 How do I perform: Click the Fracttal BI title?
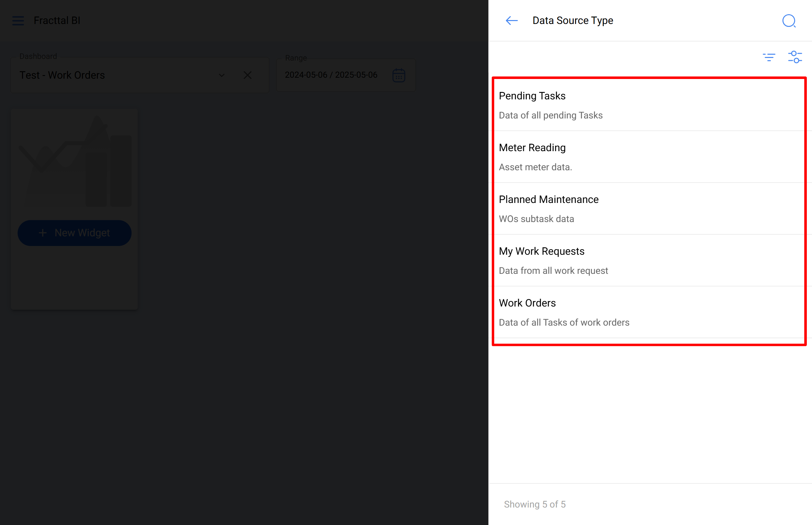[57, 20]
